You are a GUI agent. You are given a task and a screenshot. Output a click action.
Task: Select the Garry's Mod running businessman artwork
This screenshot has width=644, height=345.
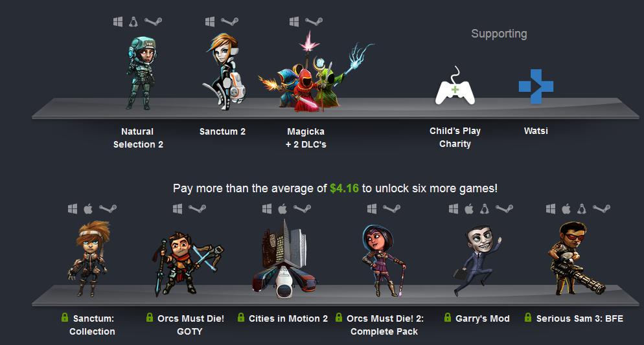click(x=477, y=260)
